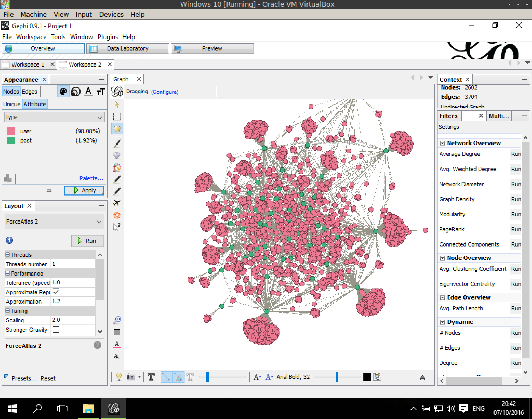The width and height of the screenshot is (532, 419).
Task: Switch to Workspace 1 tab
Action: pos(28,65)
